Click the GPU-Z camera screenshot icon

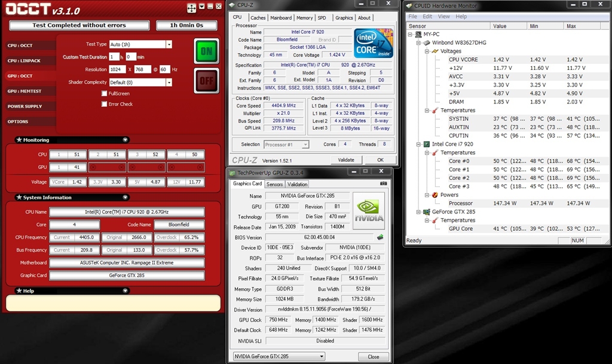(384, 183)
